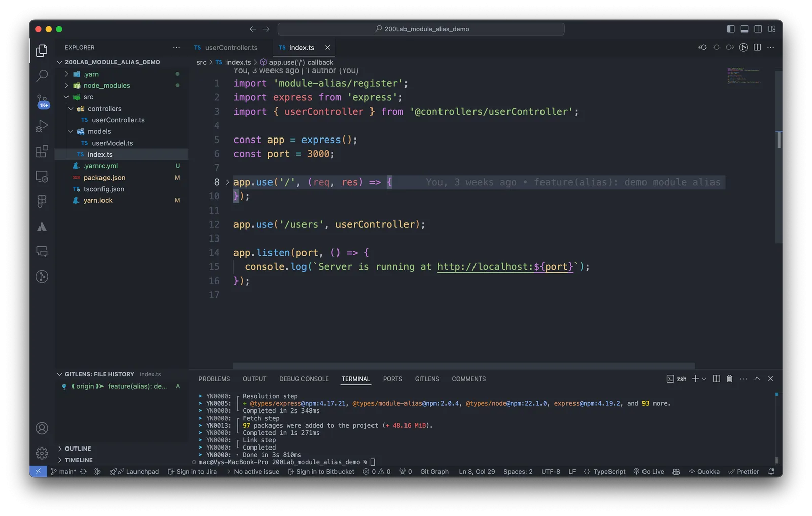The height and width of the screenshot is (516, 812).
Task: Open Git Graph from status bar
Action: (x=434, y=471)
